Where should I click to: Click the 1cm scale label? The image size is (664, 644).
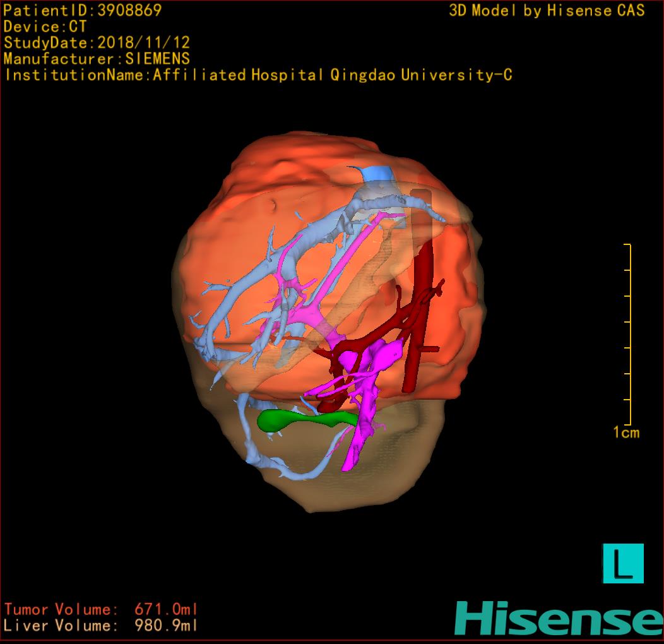626,432
